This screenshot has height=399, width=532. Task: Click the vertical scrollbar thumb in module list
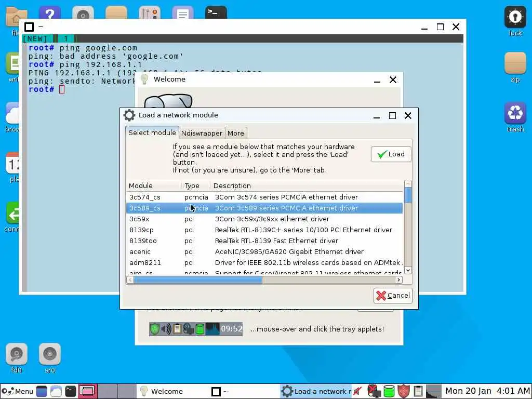[408, 195]
